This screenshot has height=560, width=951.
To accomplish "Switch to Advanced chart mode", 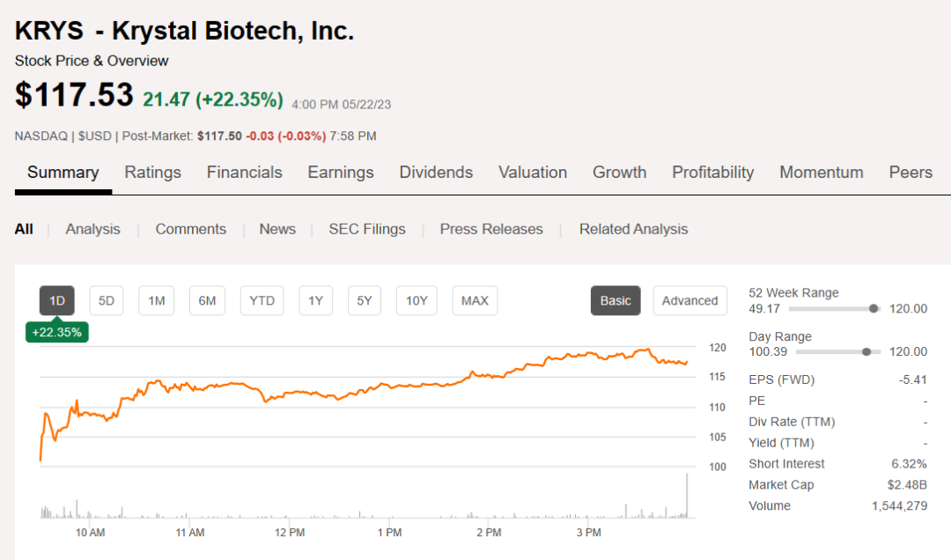I will click(689, 301).
